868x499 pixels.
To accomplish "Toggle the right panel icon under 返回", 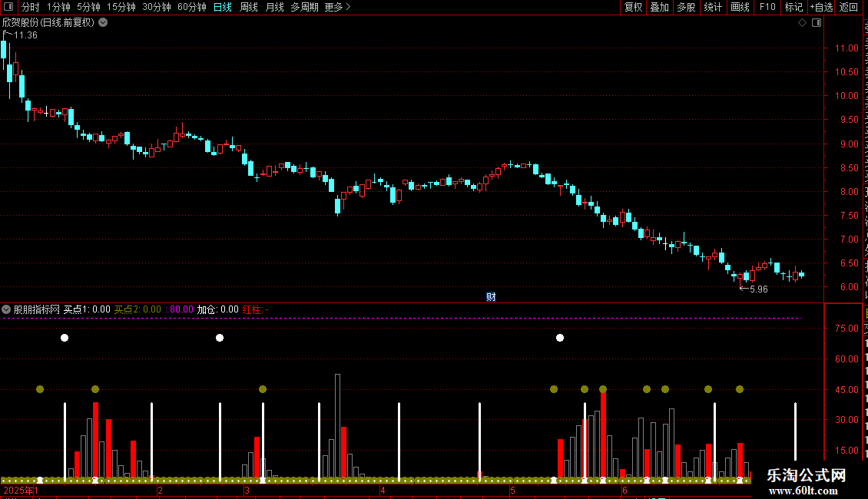I will [817, 23].
